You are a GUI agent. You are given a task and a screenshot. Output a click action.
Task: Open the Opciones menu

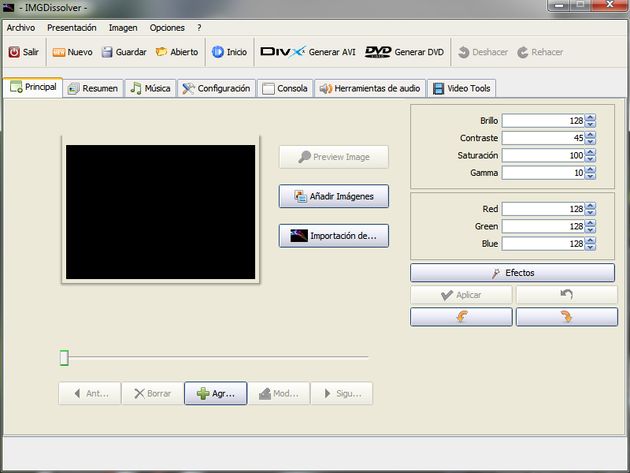click(x=167, y=28)
